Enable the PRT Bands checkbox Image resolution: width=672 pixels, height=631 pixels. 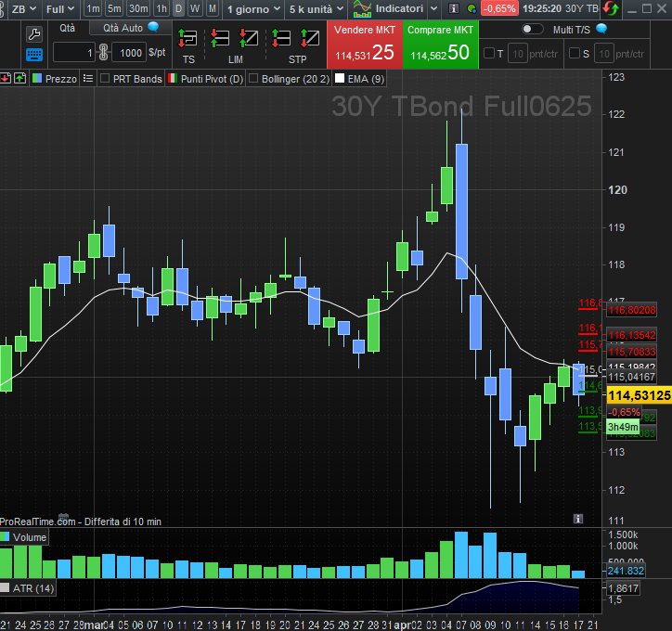tap(105, 79)
